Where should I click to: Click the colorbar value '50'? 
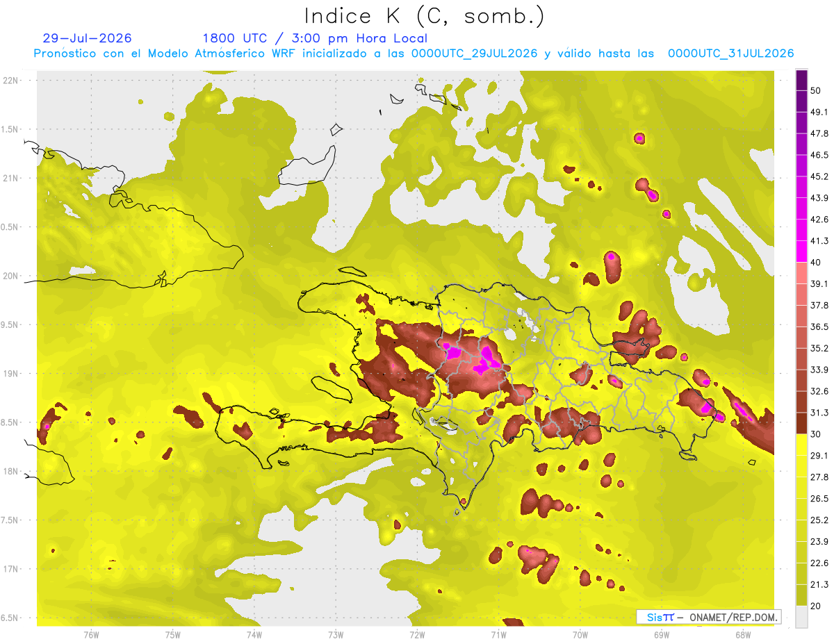tap(816, 90)
